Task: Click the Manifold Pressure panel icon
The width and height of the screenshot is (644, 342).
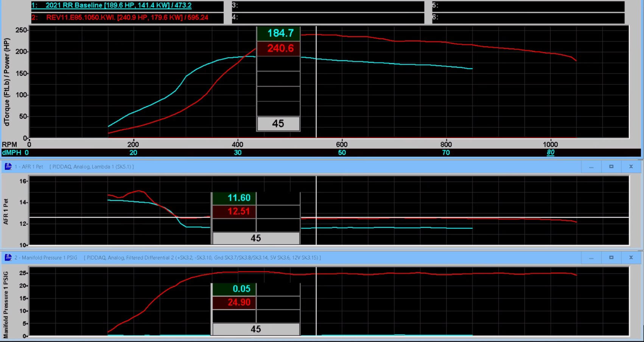Action: 8,258
